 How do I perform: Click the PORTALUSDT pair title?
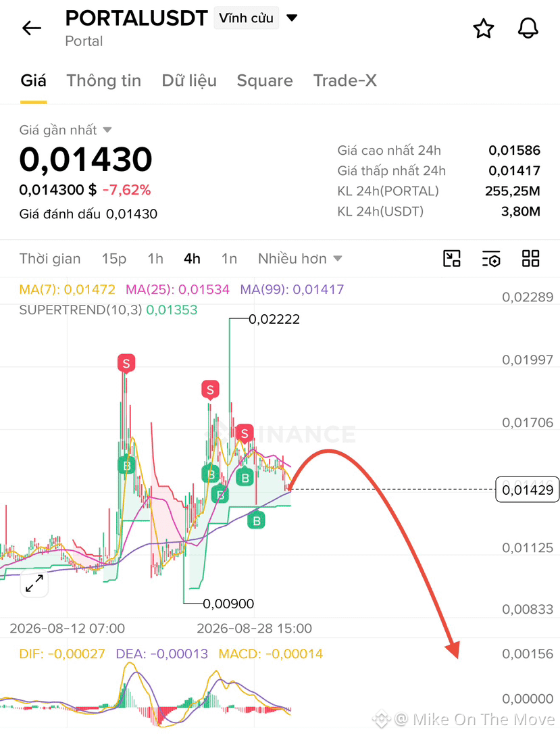click(x=136, y=18)
